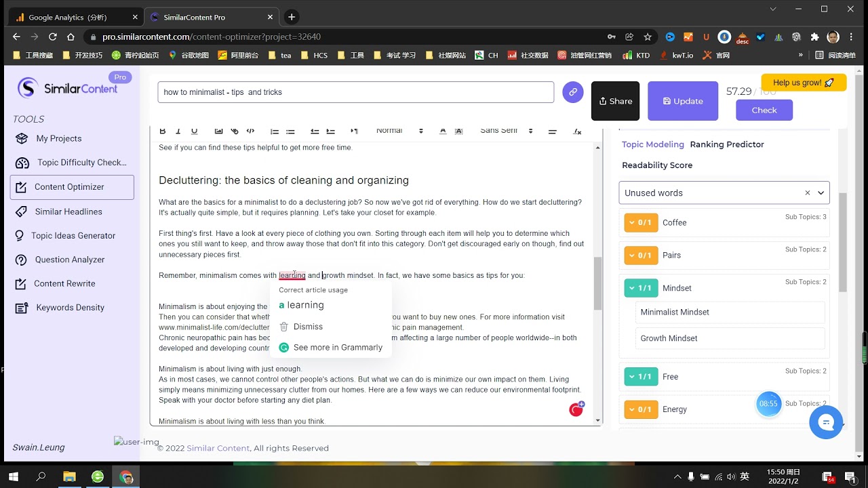Accept Grammarly suggestion 'a learning'
Image resolution: width=868 pixels, height=488 pixels.
[x=301, y=305]
